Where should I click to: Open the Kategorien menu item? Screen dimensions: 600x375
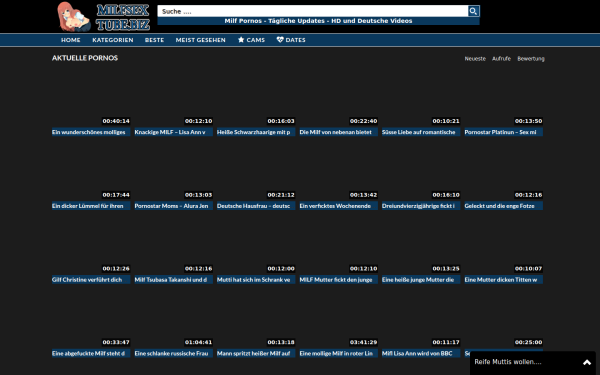point(112,40)
